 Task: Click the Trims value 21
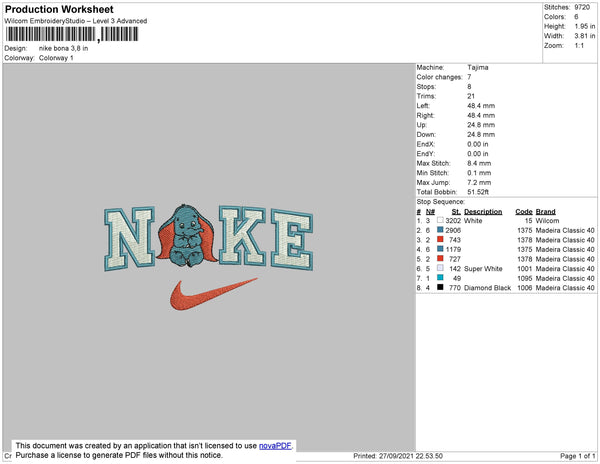[471, 96]
